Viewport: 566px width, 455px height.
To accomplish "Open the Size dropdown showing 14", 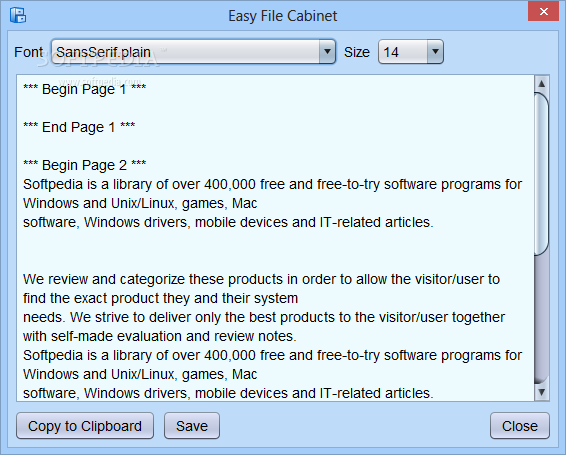I will pyautogui.click(x=411, y=52).
